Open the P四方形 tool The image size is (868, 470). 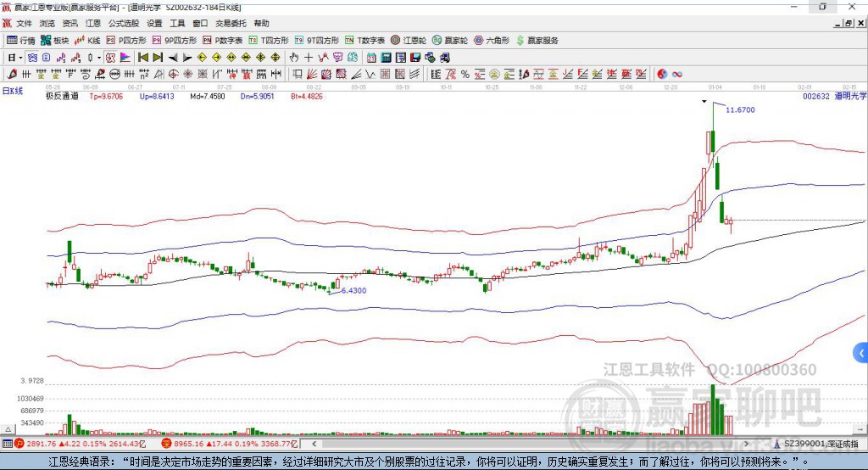tap(126, 41)
